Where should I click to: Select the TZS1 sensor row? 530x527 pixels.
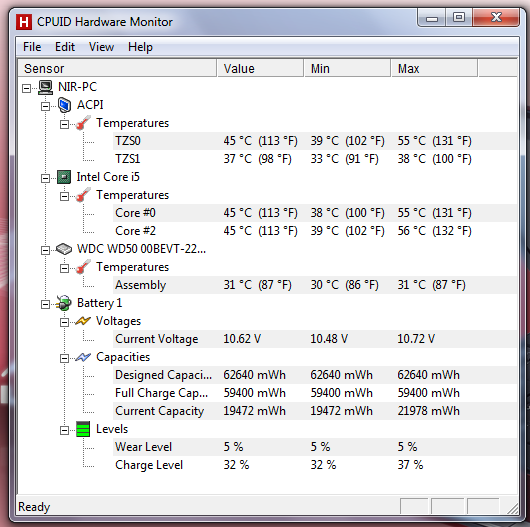click(x=315, y=159)
